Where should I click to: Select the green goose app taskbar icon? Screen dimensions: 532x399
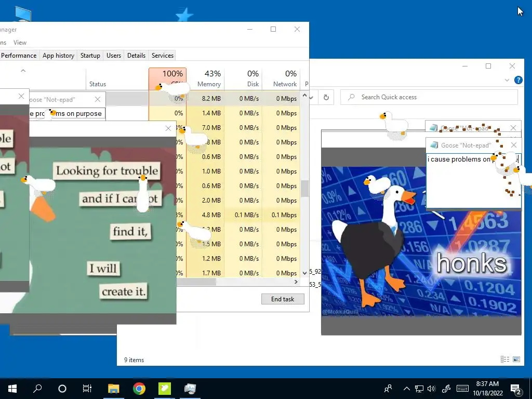[x=165, y=389]
